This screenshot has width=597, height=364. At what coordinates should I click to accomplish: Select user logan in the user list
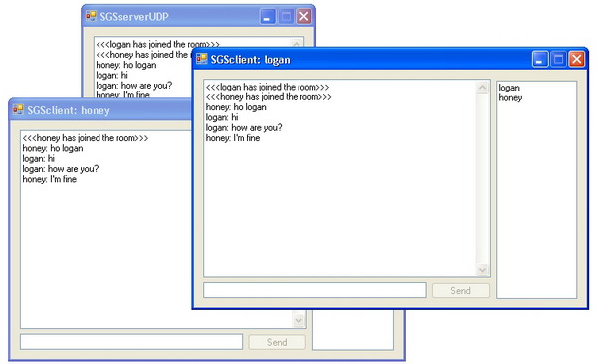[x=509, y=88]
